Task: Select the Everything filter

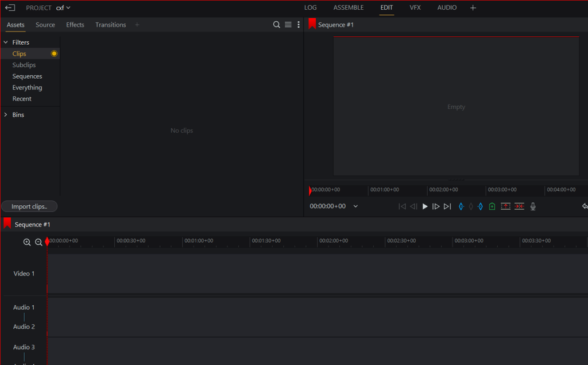Action: (27, 87)
